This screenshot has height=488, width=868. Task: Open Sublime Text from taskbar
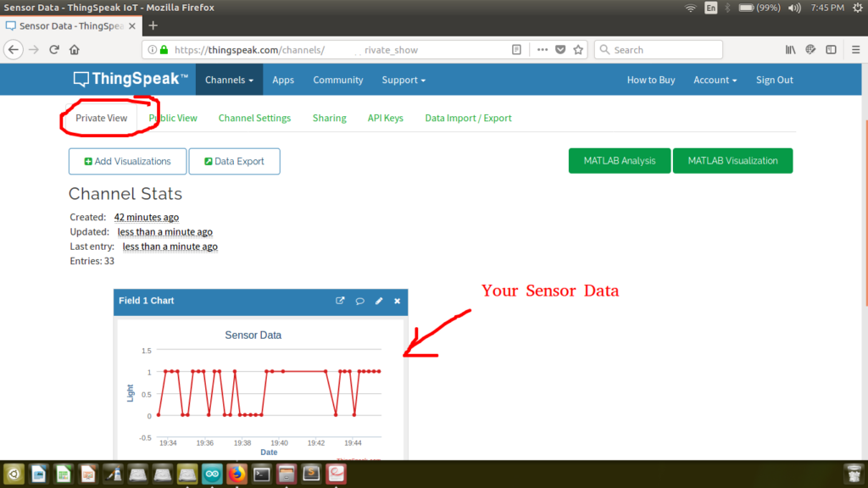[x=311, y=474]
